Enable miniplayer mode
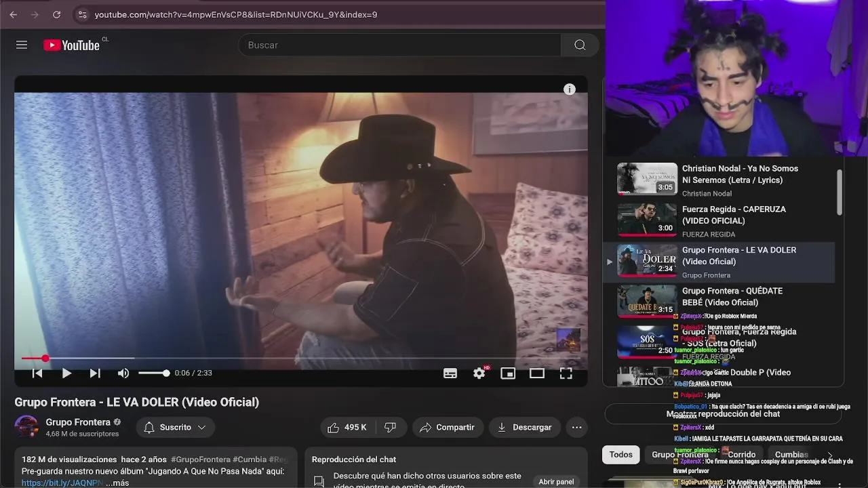868x488 pixels. click(x=508, y=373)
